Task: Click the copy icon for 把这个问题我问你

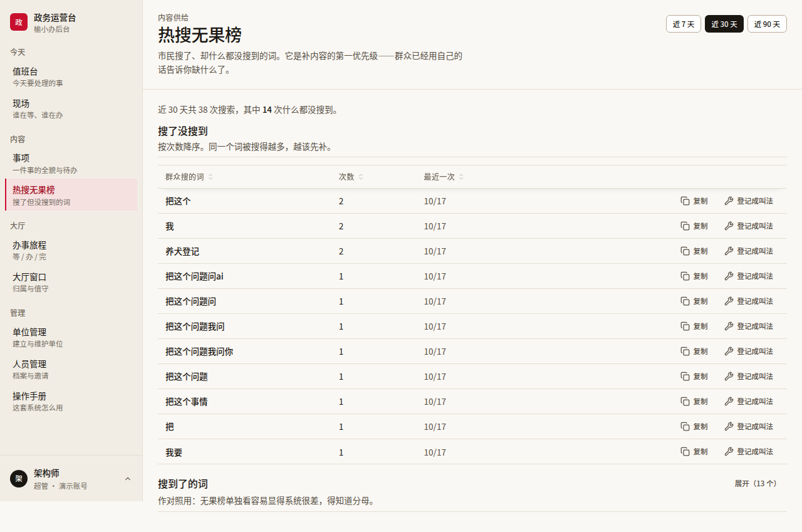Action: (685, 352)
